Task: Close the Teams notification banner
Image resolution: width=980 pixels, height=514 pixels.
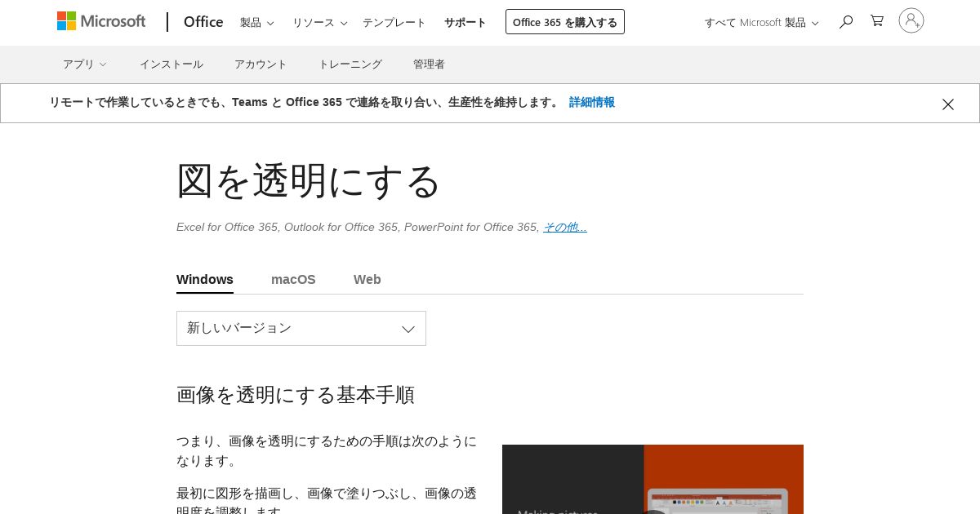Action: click(x=947, y=104)
